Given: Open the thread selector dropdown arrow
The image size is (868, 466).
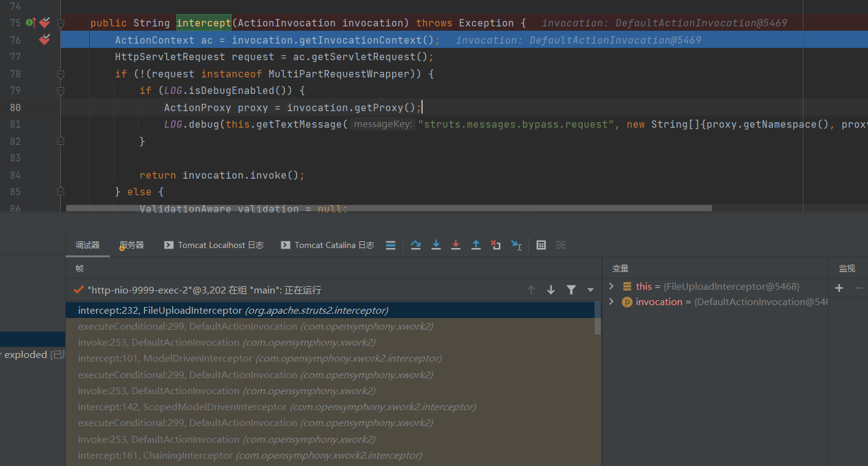Looking at the screenshot, I should (590, 290).
